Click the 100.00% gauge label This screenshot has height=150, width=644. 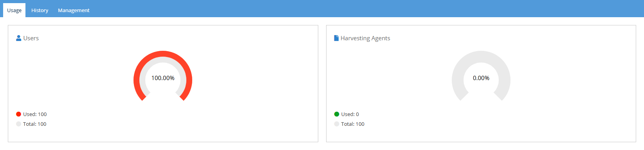(163, 78)
